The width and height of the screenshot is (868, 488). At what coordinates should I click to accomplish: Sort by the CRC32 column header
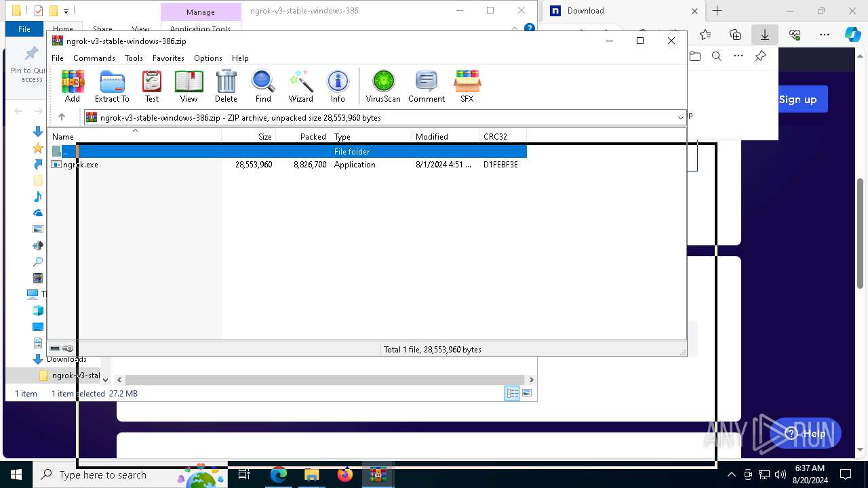click(503, 136)
